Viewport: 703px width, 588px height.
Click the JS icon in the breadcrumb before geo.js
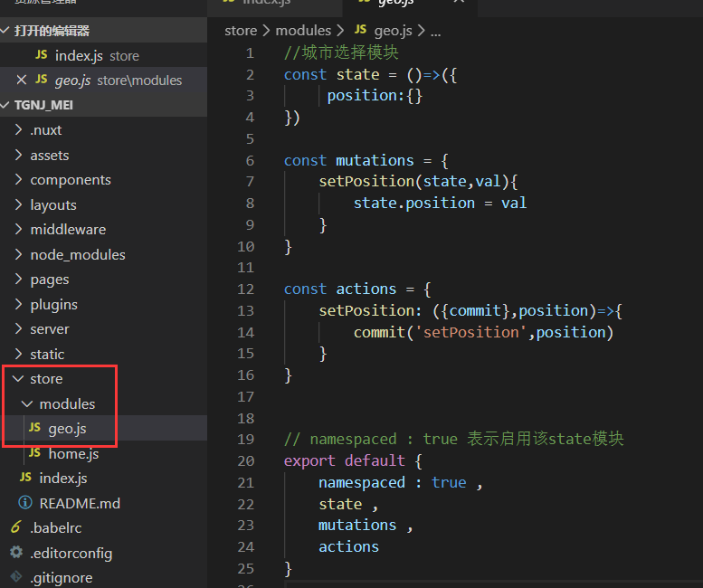tap(361, 31)
